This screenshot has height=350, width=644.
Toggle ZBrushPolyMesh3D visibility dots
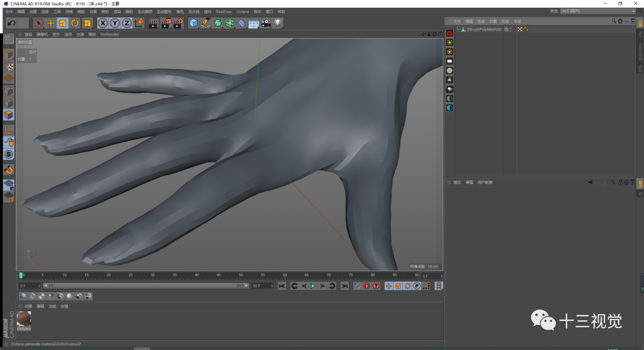coord(511,30)
